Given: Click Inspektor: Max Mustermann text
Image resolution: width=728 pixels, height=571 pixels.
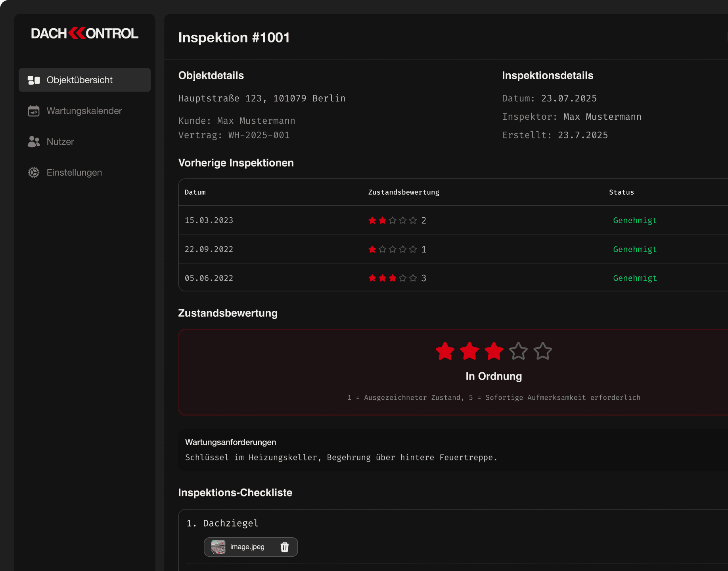Looking at the screenshot, I should tap(572, 117).
